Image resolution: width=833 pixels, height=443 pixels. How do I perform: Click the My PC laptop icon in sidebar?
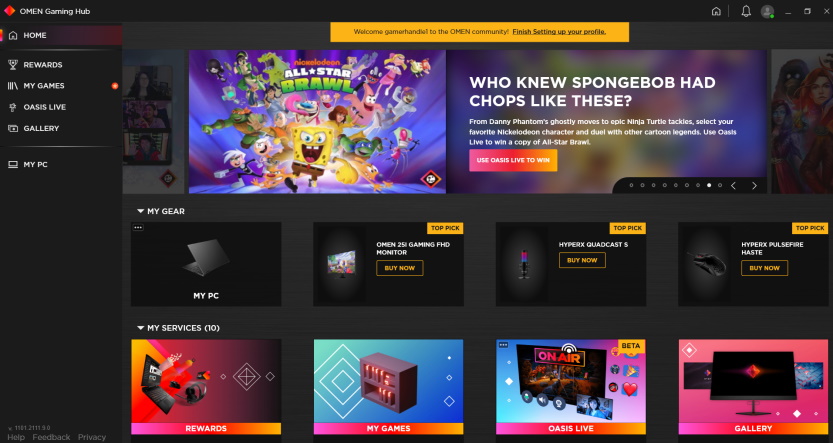[13, 165]
